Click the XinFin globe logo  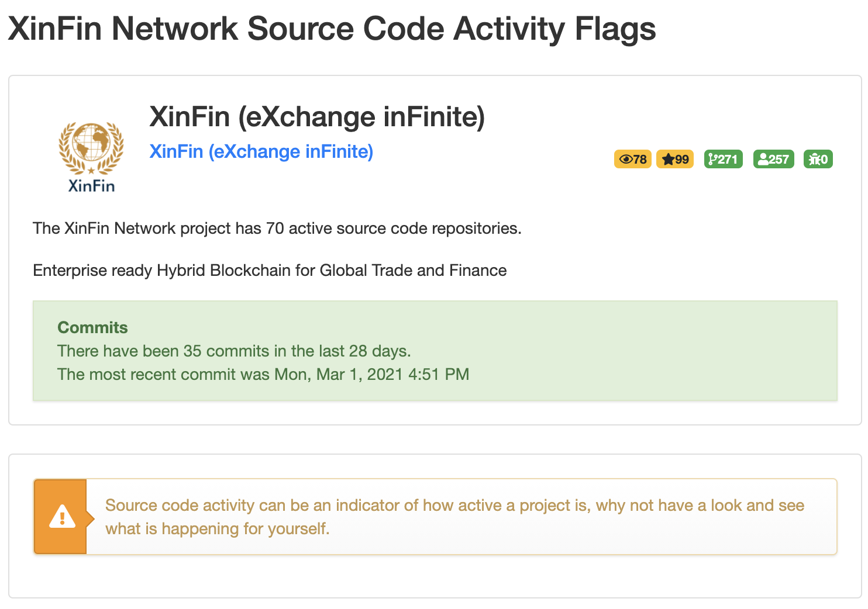point(91,157)
